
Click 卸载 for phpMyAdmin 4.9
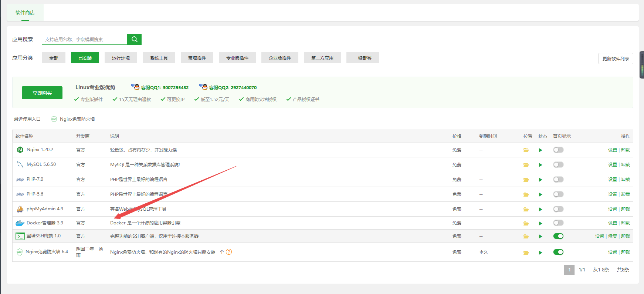[x=626, y=209]
